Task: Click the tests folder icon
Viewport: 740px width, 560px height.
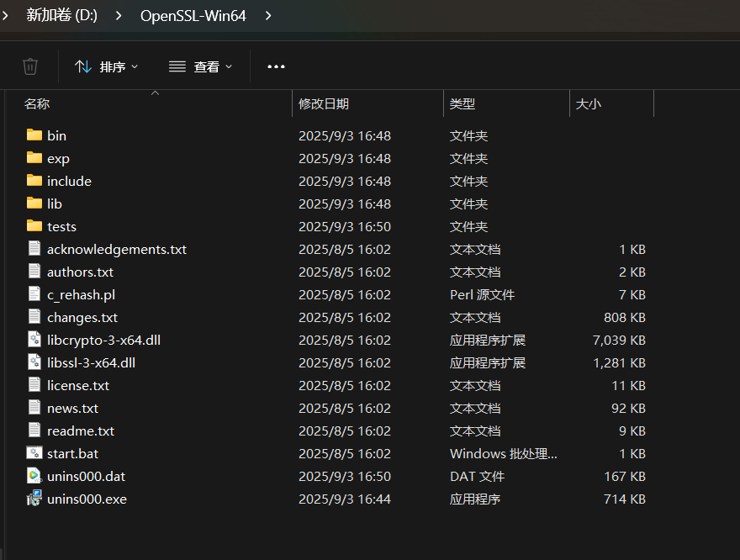Action: pos(34,225)
